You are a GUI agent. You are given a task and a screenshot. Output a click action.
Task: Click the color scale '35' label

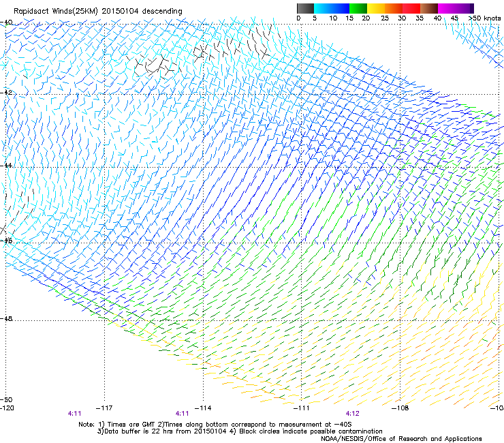click(420, 18)
